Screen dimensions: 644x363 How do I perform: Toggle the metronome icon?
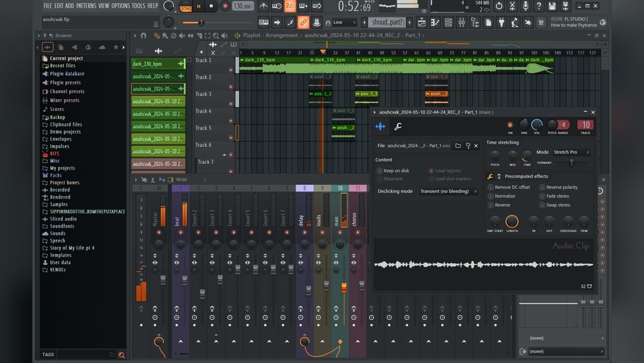[x=263, y=6]
